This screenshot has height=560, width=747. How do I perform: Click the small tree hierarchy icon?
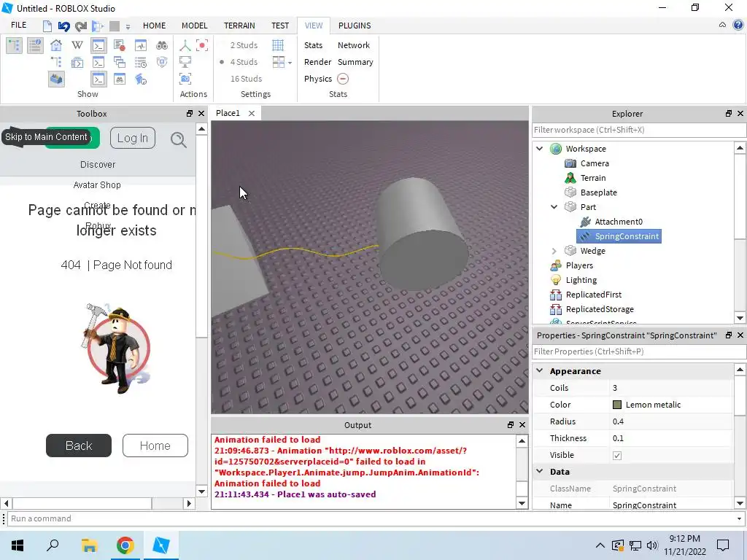56,62
